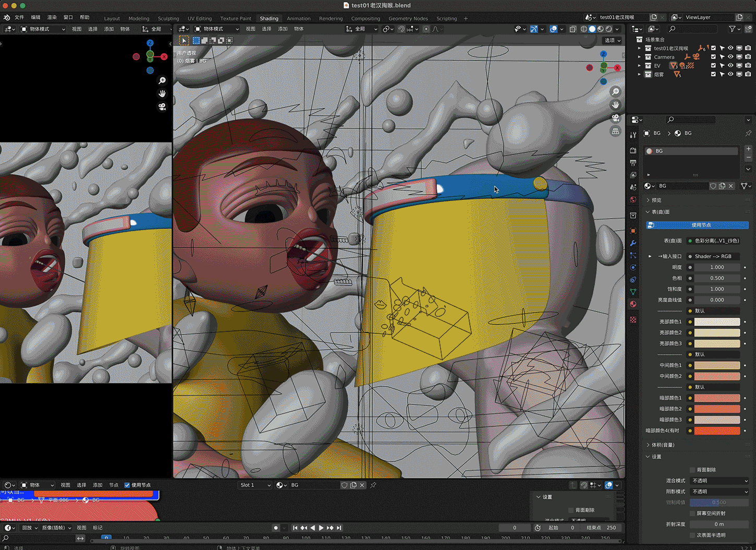Open the Material properties sphere tab
Image resolution: width=756 pixels, height=550 pixels.
(x=633, y=304)
